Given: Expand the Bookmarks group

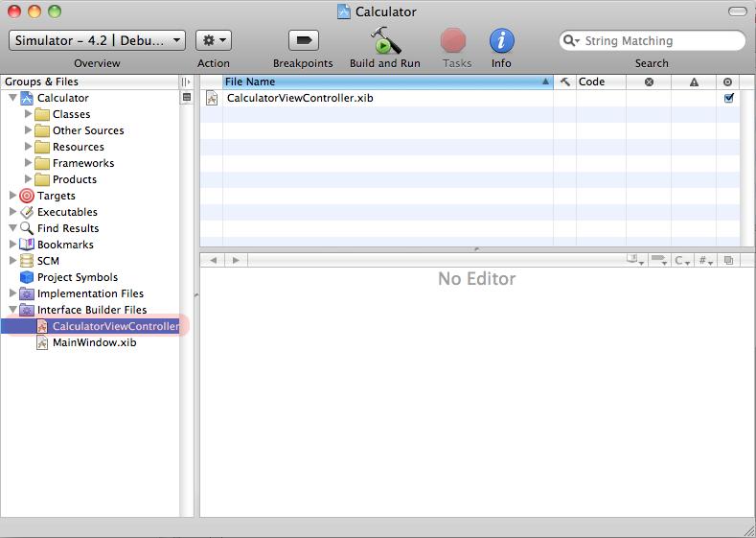Looking at the screenshot, I should [x=13, y=245].
